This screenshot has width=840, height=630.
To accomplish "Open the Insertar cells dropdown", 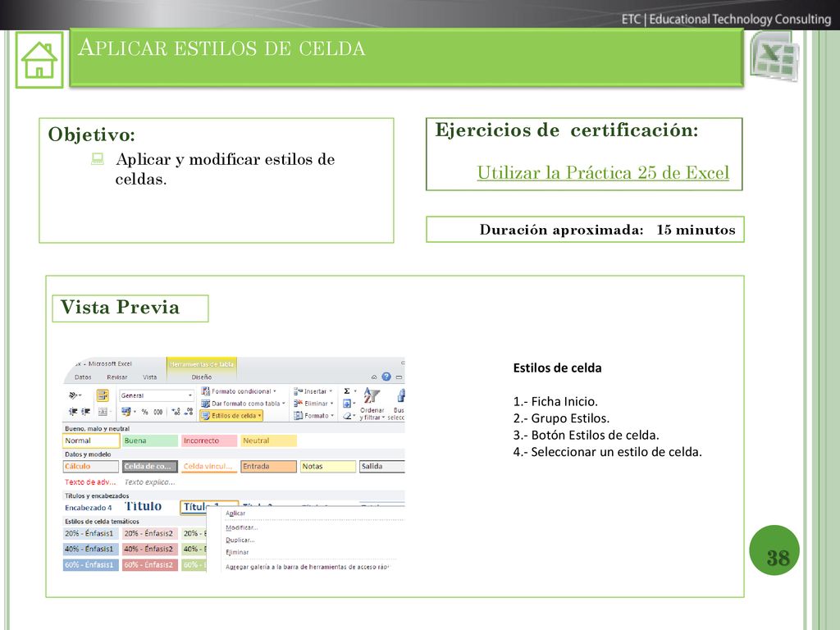I will tap(313, 391).
